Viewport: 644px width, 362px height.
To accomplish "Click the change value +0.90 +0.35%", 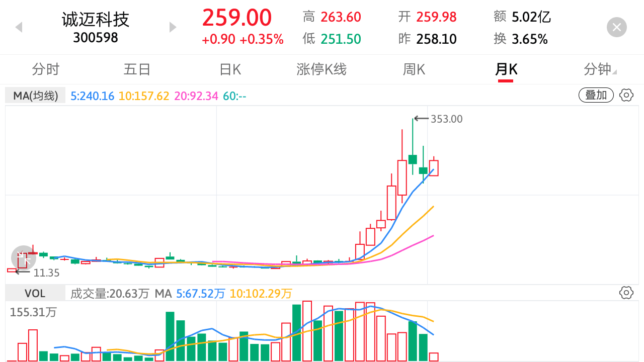I will (x=243, y=39).
